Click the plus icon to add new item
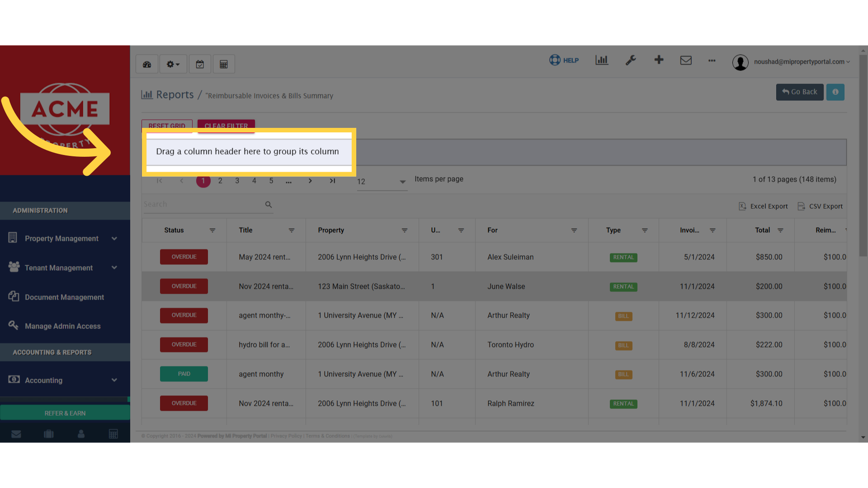 coord(659,60)
